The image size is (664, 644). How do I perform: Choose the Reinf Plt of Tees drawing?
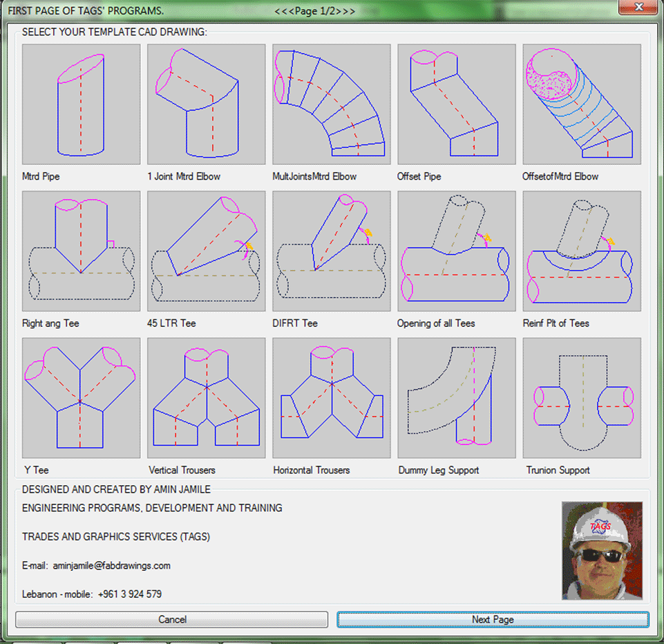coord(581,252)
